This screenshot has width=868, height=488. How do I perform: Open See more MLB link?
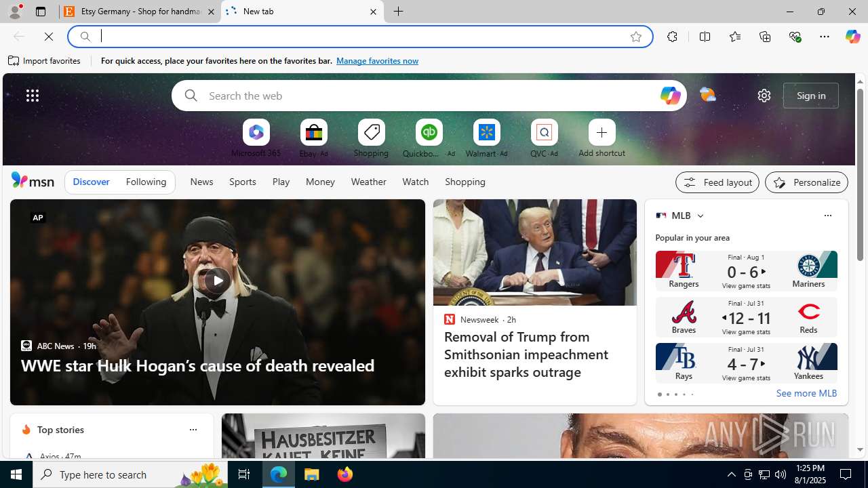point(806,394)
